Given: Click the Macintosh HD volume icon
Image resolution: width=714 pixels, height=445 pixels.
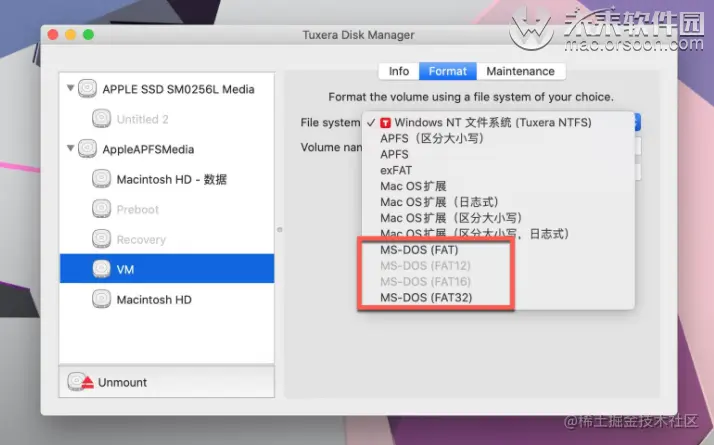Looking at the screenshot, I should pyautogui.click(x=101, y=299).
